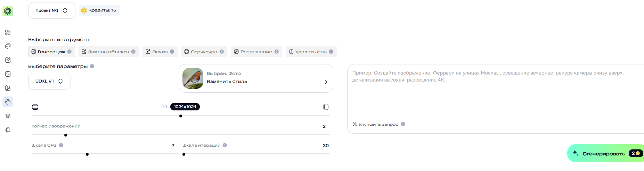Image resolution: width=644 pixels, height=171 pixels.
Task: Click the portrait aspect ratio icon
Action: coord(326,107)
